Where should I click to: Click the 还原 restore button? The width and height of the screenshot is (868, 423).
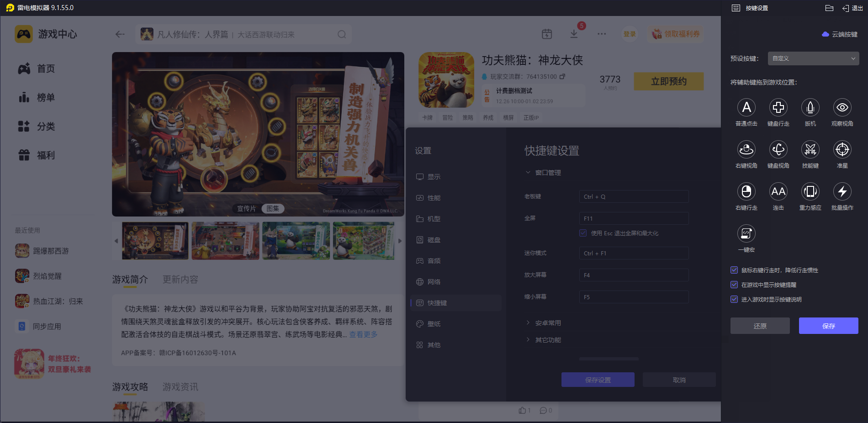point(760,326)
